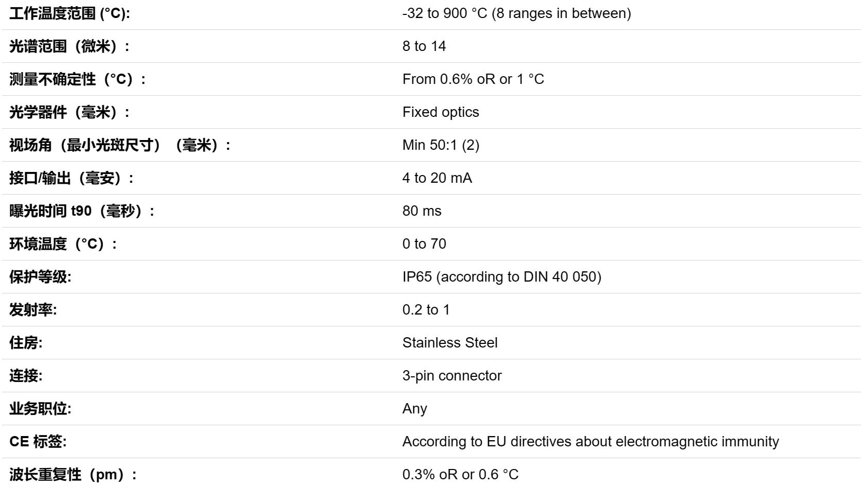This screenshot has width=861, height=504.
Task: Click the From 0.6% oR or 1 °C value
Action: click(473, 79)
